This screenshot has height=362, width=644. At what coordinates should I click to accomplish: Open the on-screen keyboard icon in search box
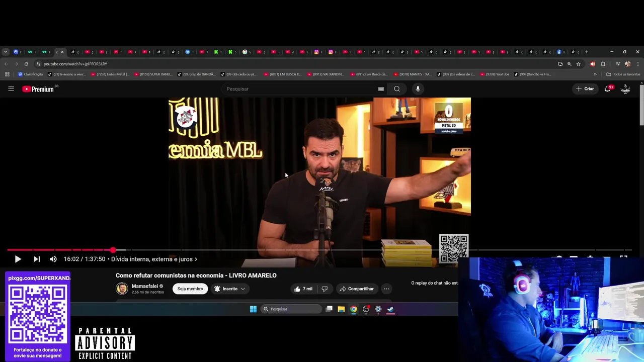[x=381, y=89]
